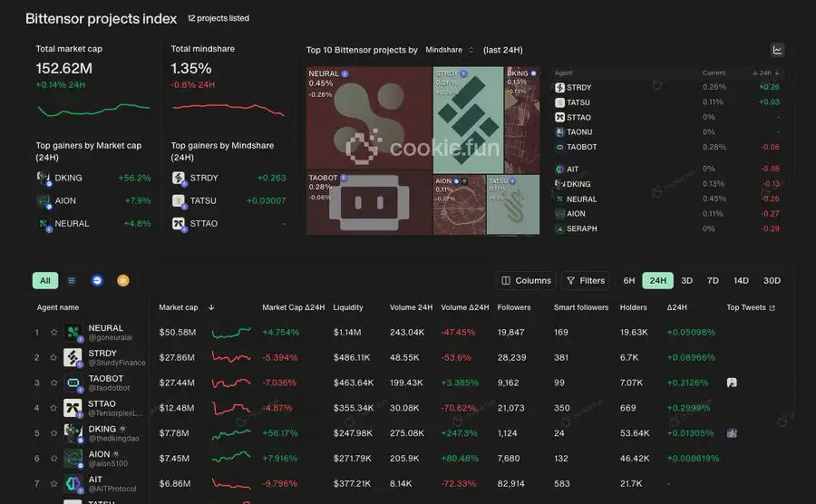
Task: Switch timeframe to 7D
Action: (713, 280)
